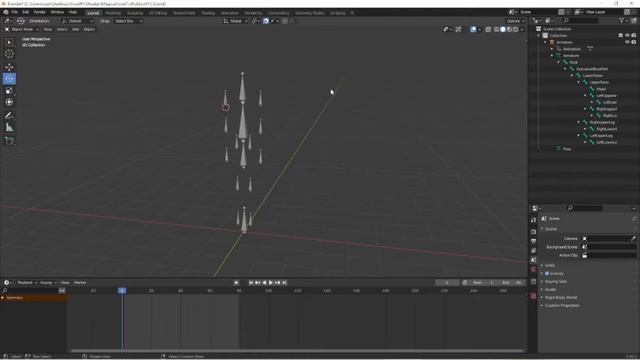Toggle the snapping magnet button

(266, 21)
